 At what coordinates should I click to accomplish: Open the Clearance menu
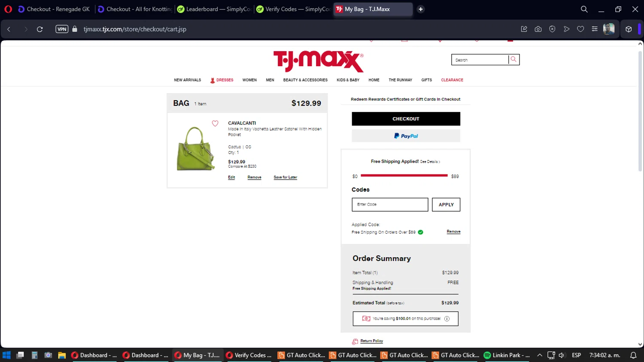point(452,80)
